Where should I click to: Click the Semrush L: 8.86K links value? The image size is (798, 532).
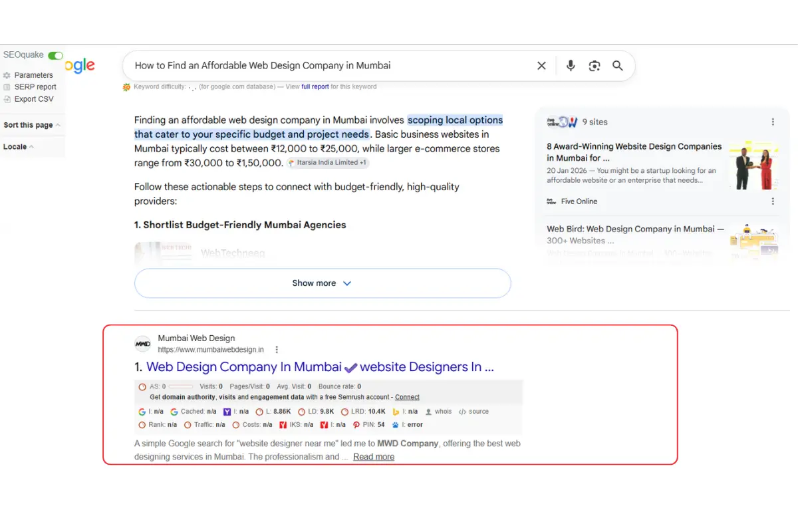pyautogui.click(x=282, y=412)
